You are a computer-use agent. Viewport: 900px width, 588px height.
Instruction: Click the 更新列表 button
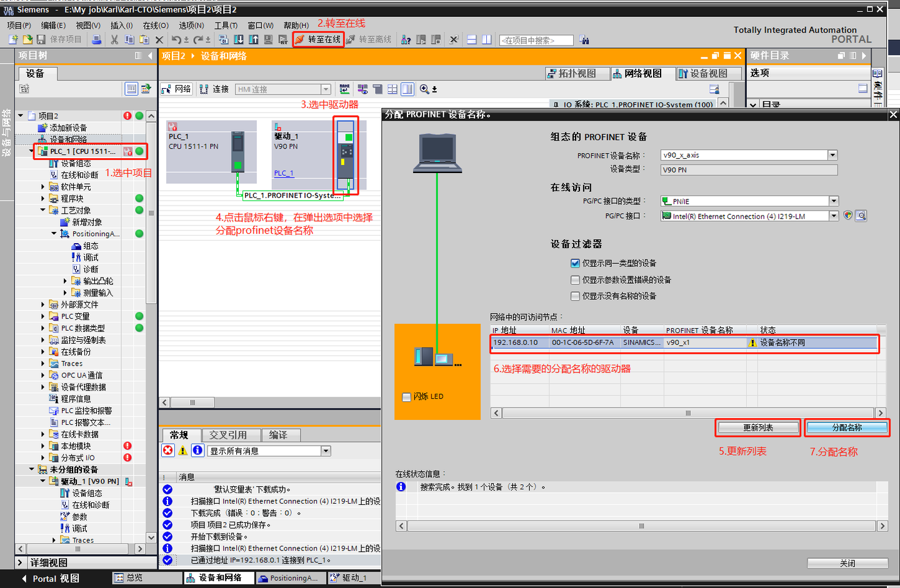click(758, 427)
